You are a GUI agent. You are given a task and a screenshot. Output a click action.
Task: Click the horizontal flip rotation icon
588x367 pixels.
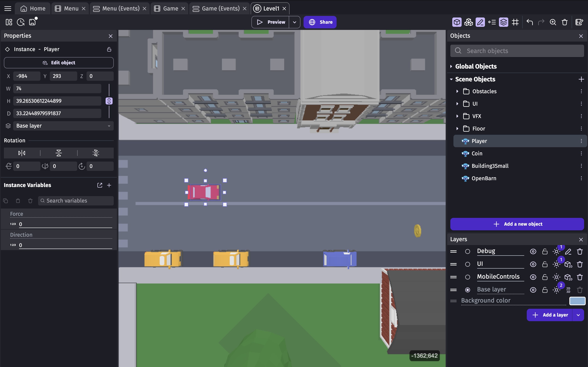click(x=22, y=153)
